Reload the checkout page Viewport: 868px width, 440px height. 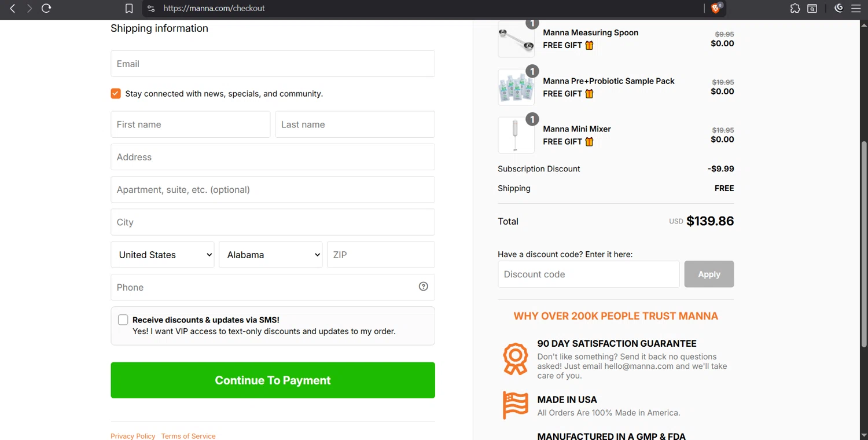(x=46, y=8)
